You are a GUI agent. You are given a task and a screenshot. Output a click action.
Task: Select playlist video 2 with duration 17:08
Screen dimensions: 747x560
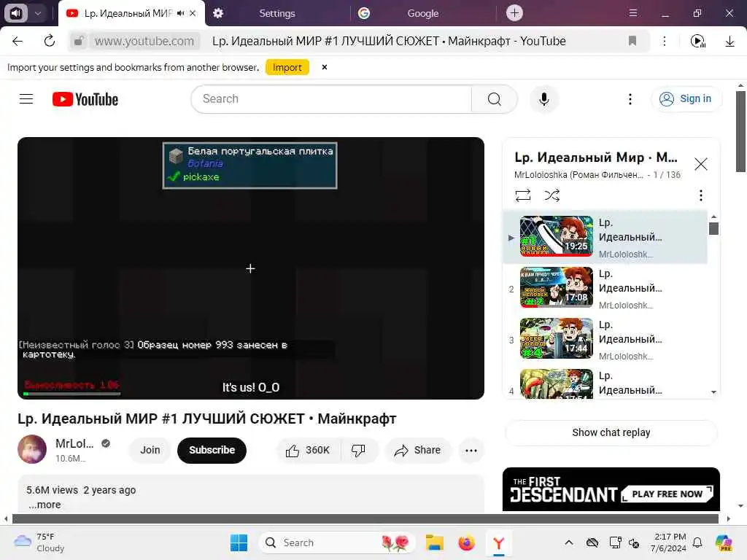pos(557,287)
